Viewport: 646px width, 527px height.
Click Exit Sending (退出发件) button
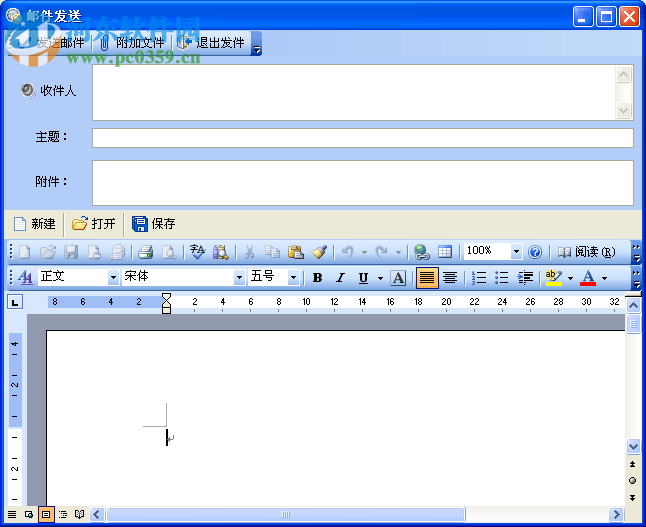point(211,42)
